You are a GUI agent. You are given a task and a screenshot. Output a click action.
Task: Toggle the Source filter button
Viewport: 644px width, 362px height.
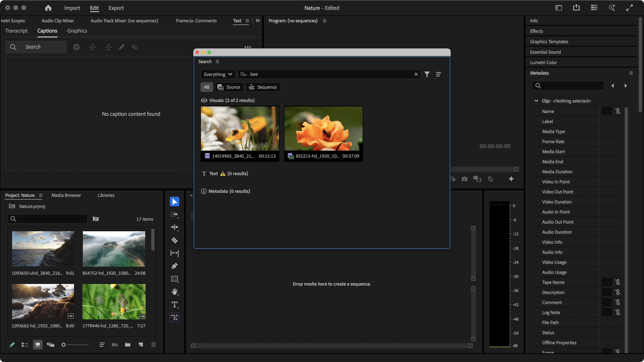click(229, 87)
